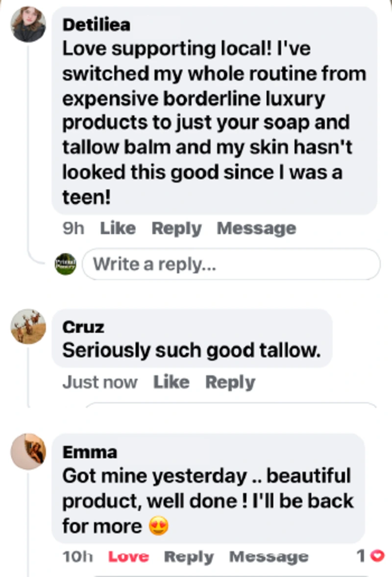Click the 9h timestamp on Detiliea's comment
The image size is (392, 577).
click(x=73, y=228)
